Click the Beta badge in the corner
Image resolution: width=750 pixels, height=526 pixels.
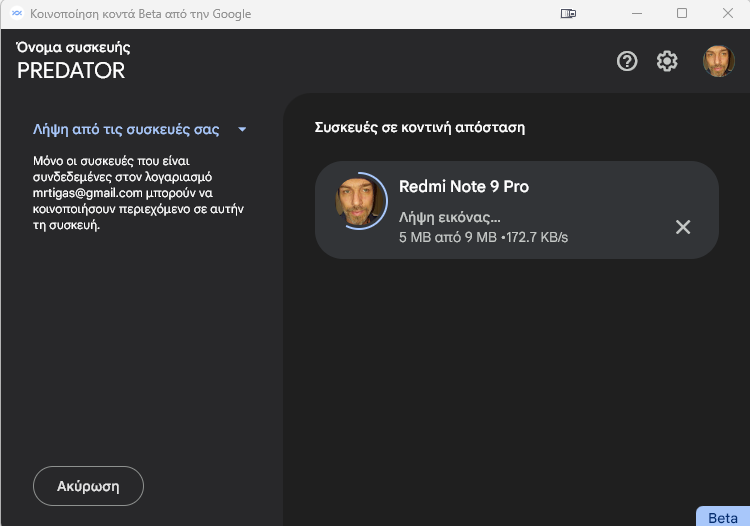tap(723, 517)
